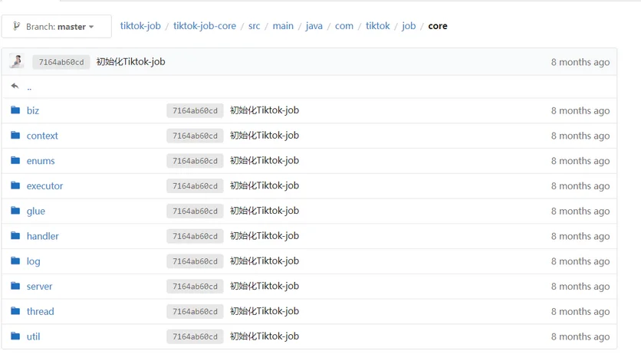This screenshot has width=641, height=364.
Task: Click the folder icon beside glue
Action: tap(15, 211)
